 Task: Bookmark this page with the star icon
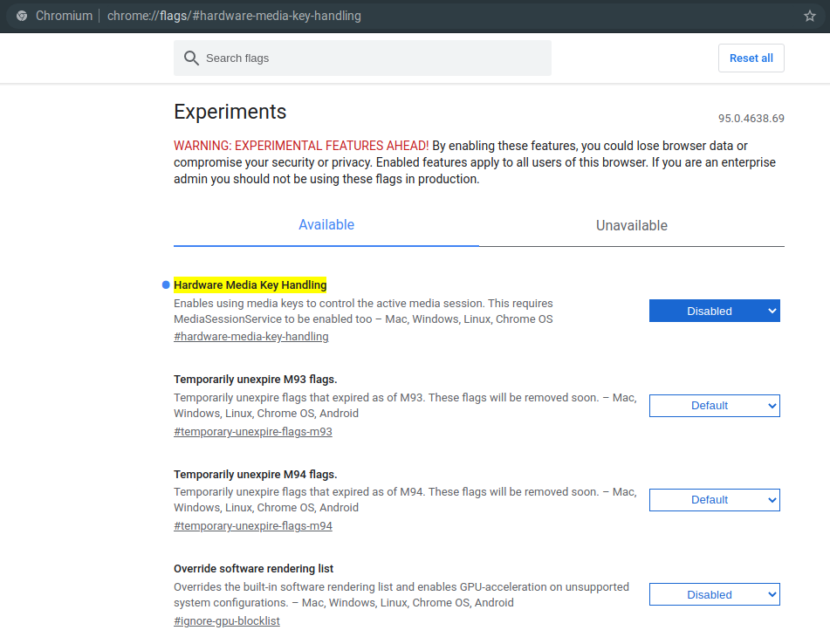coord(809,16)
